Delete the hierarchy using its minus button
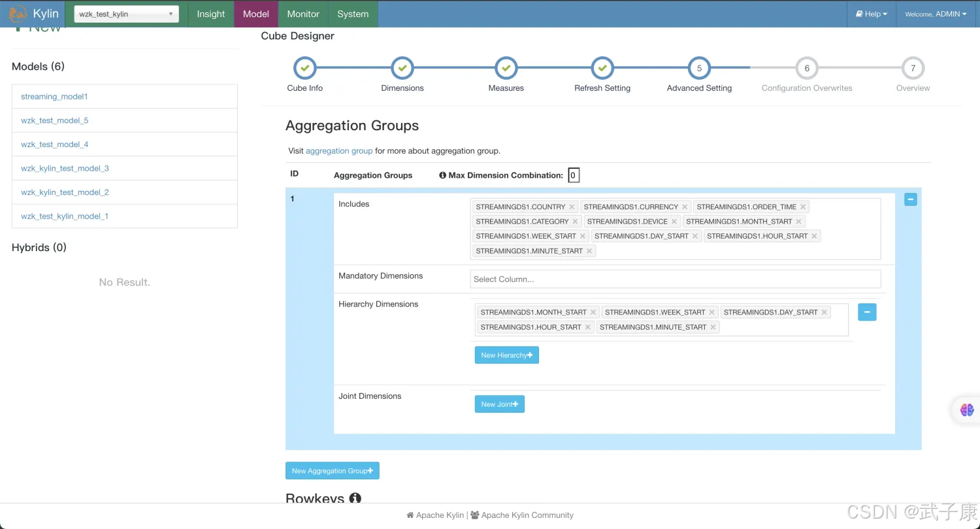 (866, 312)
